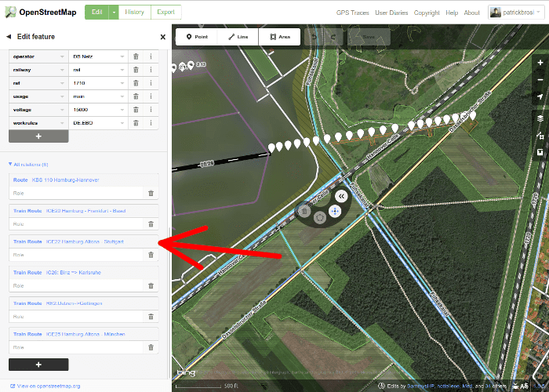Switch to the History tab

pos(134,13)
